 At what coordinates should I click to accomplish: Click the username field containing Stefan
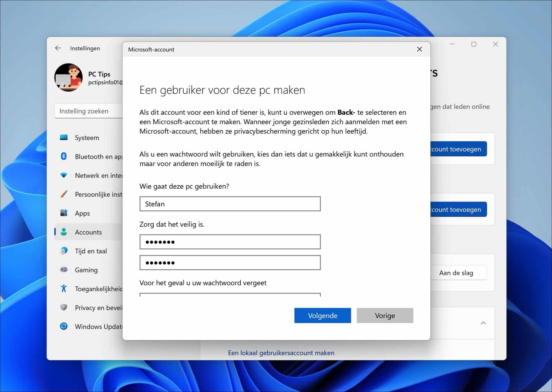coord(230,204)
